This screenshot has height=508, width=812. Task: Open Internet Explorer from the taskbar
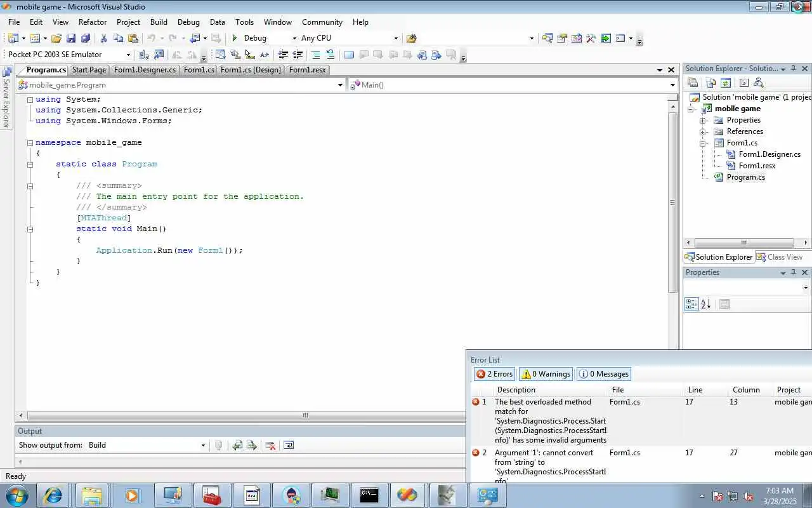[x=53, y=495]
